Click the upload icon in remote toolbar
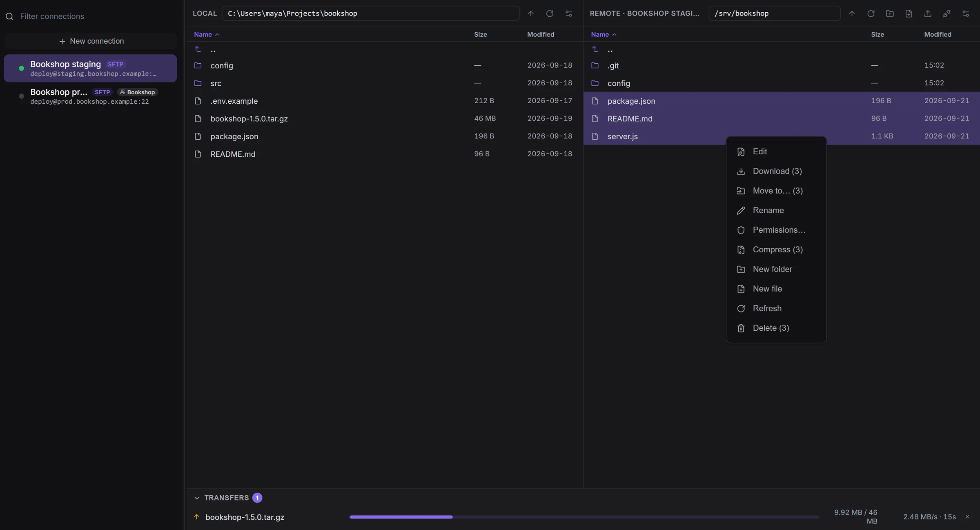The width and height of the screenshot is (980, 530). pos(928,13)
